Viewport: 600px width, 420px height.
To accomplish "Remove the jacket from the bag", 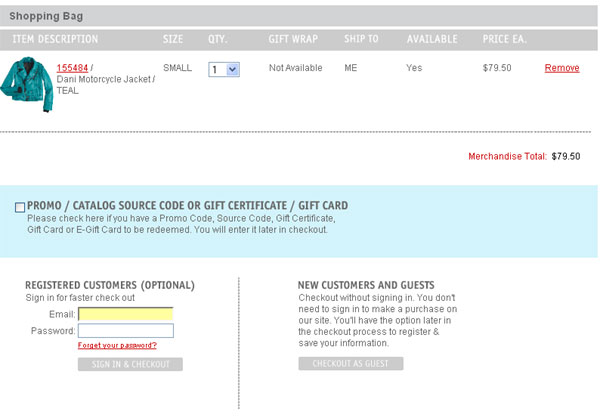I will coord(561,68).
